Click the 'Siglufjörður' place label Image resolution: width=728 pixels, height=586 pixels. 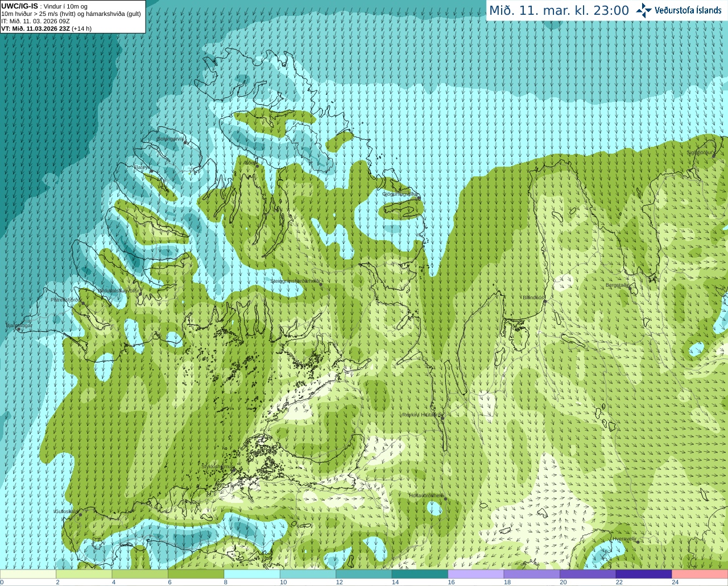click(x=700, y=152)
